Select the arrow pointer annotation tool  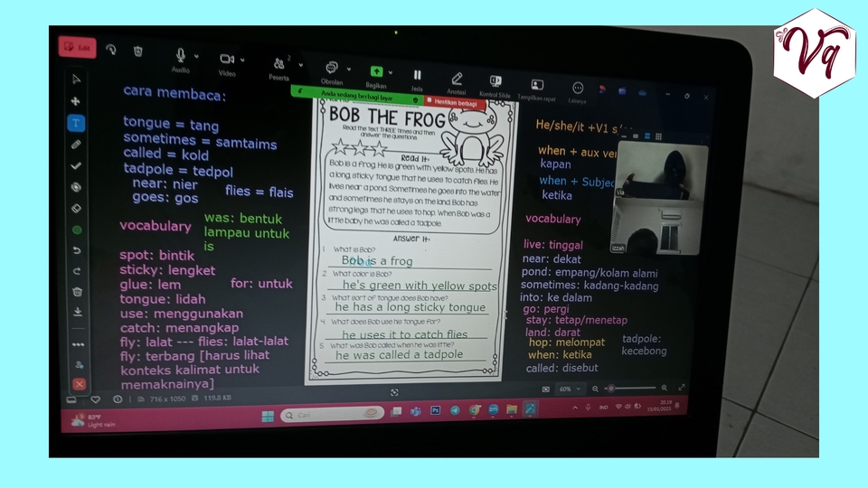click(x=76, y=80)
